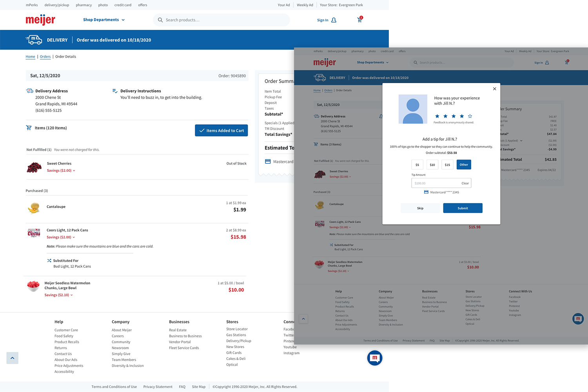Click the back-to-top arrow on overlay page
Image resolution: width=588 pixels, height=392 pixels.
click(303, 319)
